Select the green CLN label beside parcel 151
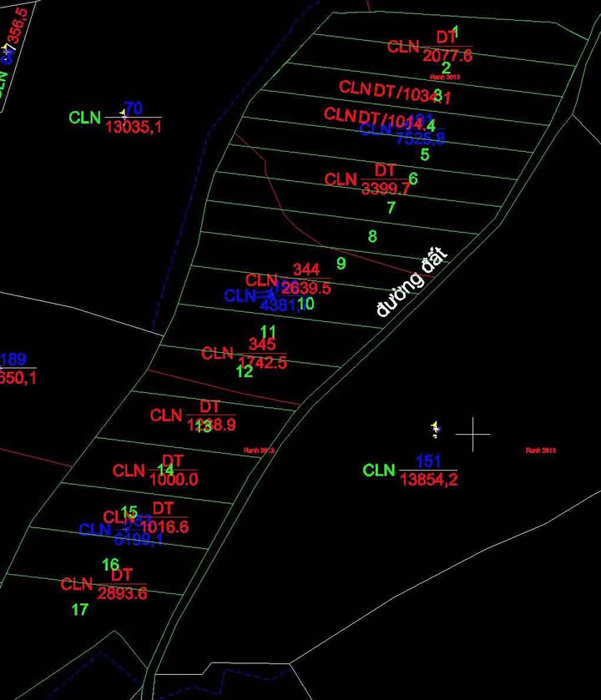Image resolution: width=601 pixels, height=700 pixels. (379, 470)
